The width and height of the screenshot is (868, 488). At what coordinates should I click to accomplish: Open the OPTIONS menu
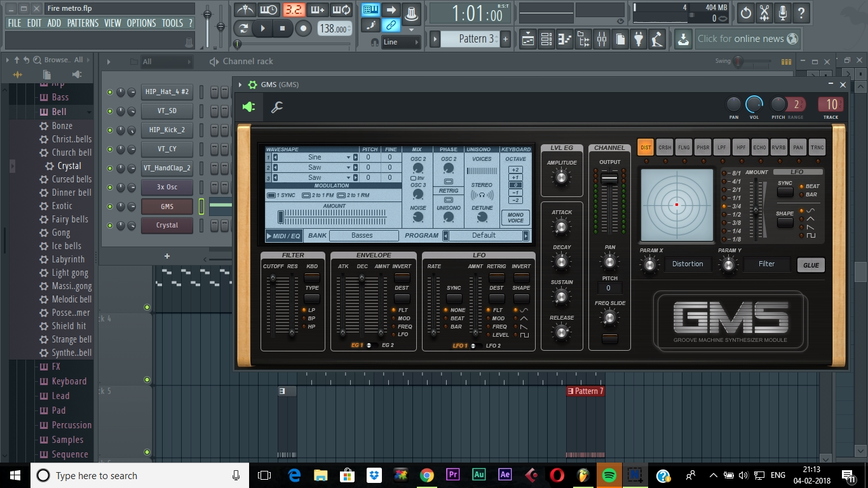click(x=141, y=23)
